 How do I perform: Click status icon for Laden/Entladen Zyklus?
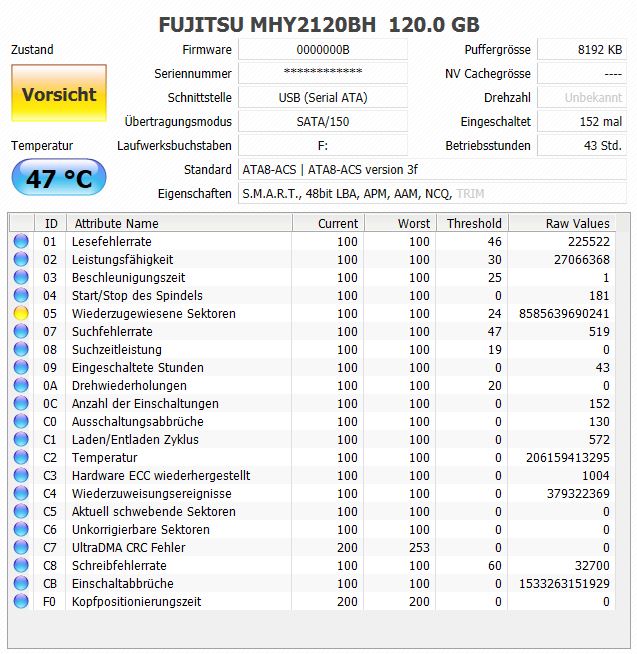coord(21,439)
